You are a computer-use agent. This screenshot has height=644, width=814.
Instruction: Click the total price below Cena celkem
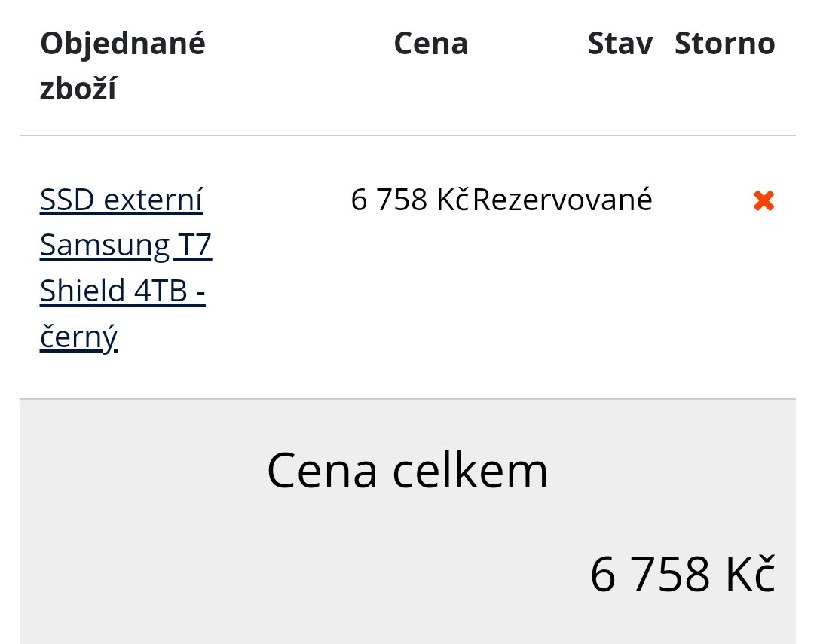pos(681,575)
